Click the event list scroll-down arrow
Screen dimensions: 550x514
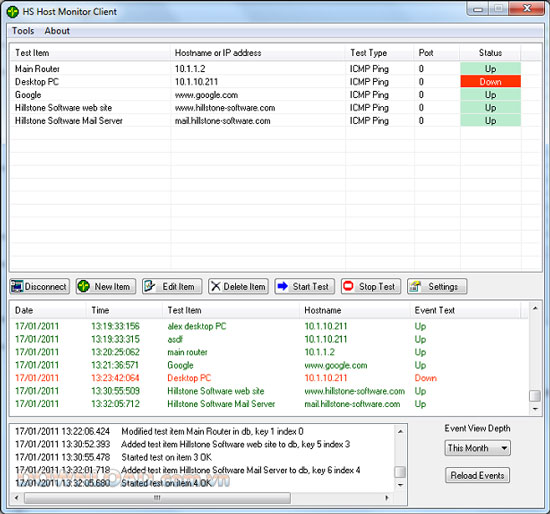pyautogui.click(x=535, y=409)
